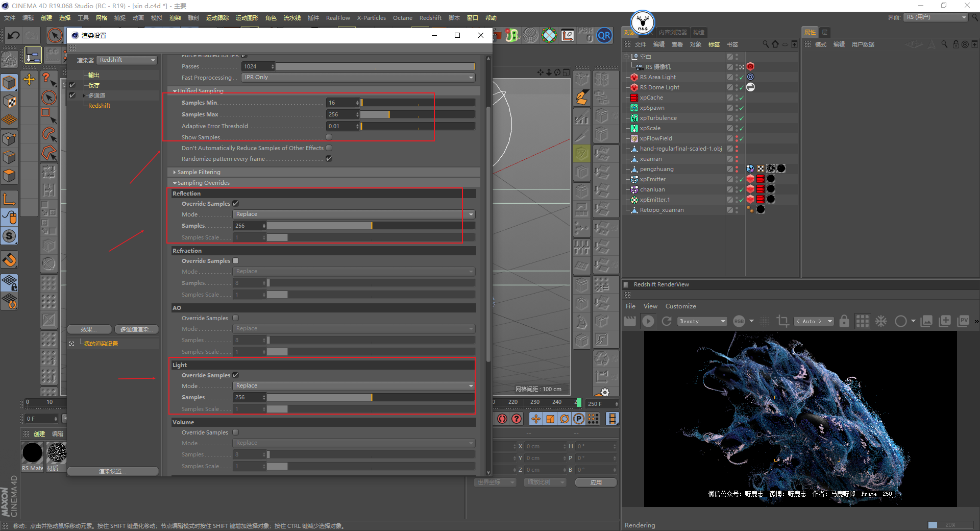Click the Undo arrow icon

[x=14, y=35]
